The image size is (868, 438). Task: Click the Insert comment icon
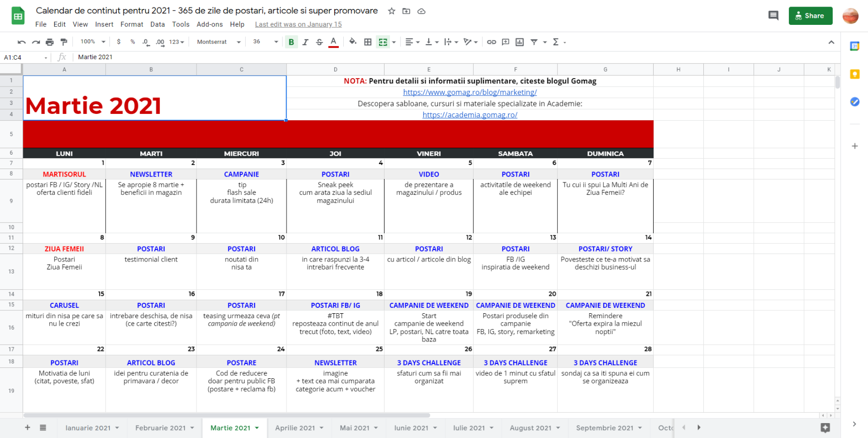[x=505, y=42]
